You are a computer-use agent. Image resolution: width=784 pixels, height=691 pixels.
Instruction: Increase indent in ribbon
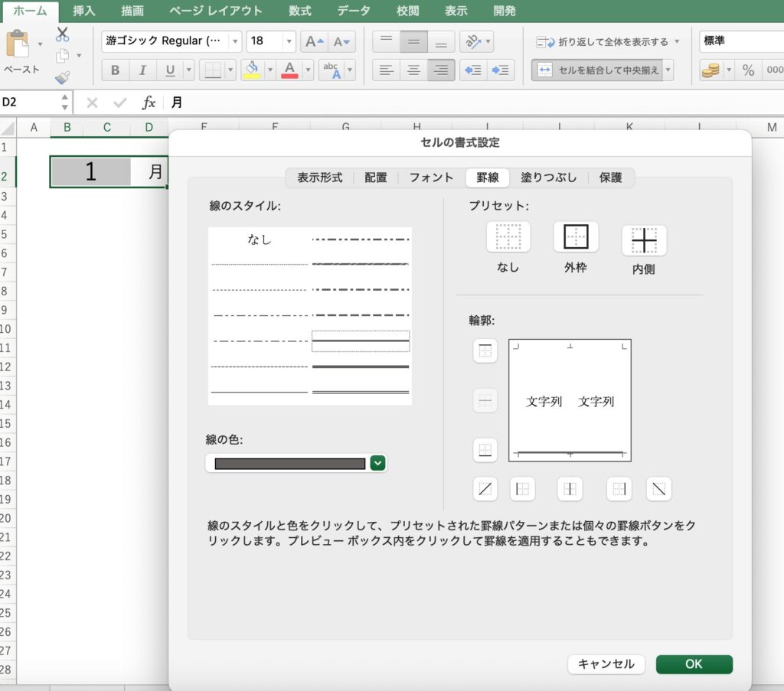click(500, 70)
